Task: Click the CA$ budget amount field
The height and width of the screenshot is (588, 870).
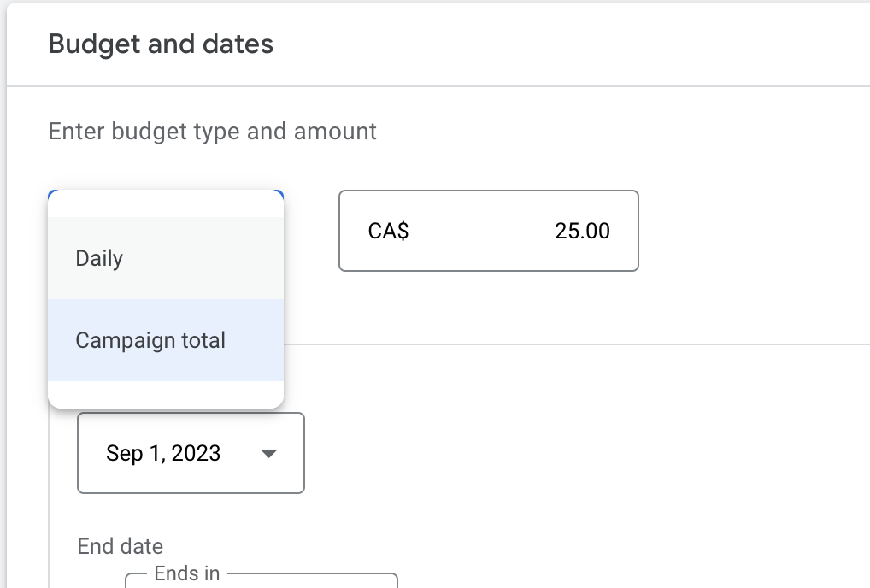Action: click(x=488, y=231)
